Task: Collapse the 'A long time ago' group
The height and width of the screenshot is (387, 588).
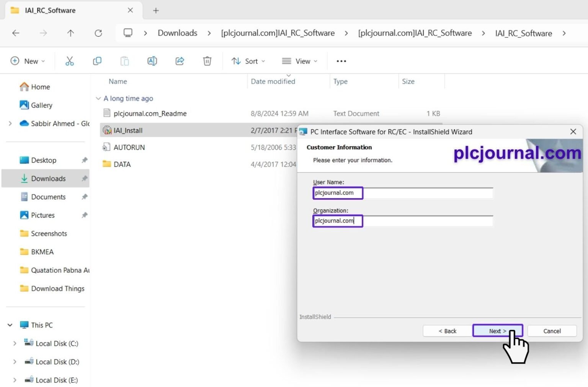Action: pos(98,98)
